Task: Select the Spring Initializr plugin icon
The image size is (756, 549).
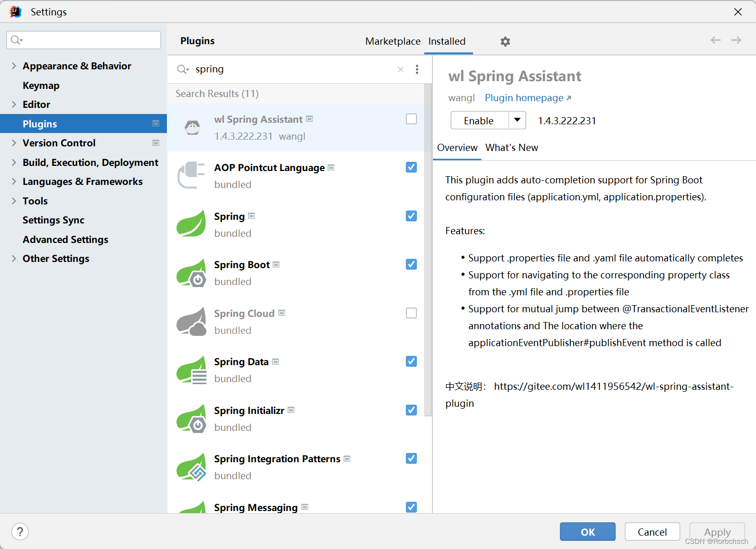Action: pyautogui.click(x=191, y=419)
